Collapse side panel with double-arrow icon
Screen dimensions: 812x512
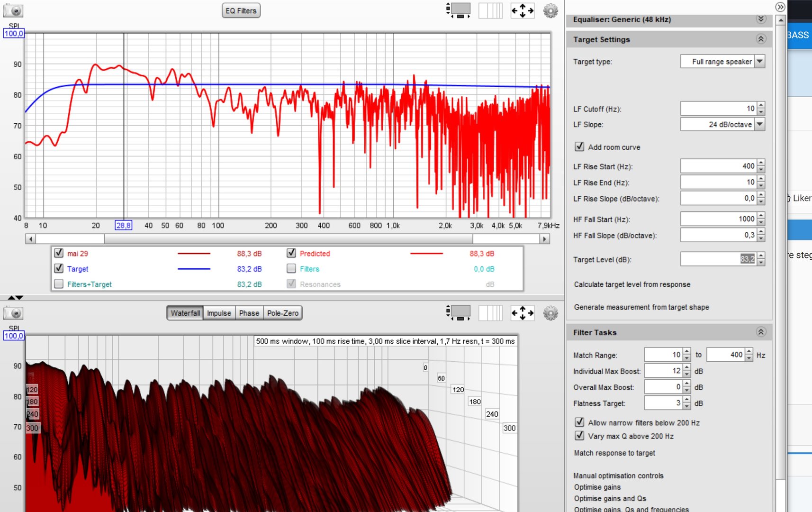coord(780,7)
